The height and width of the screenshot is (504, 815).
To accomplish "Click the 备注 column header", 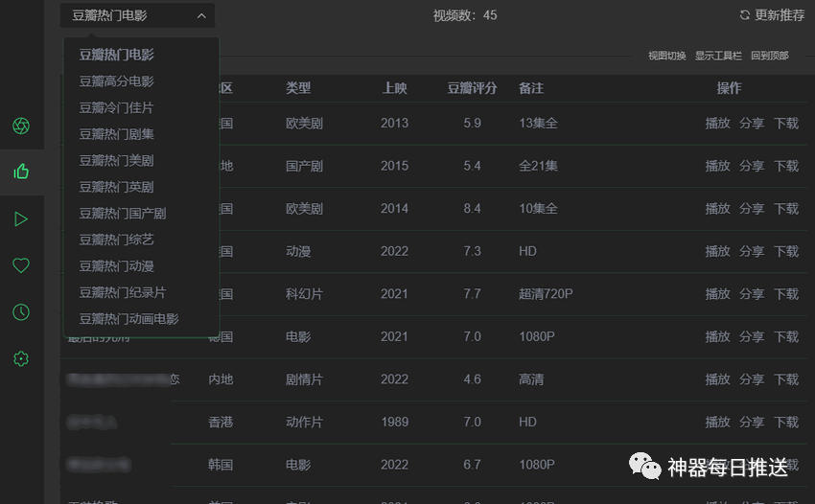I will (x=531, y=88).
